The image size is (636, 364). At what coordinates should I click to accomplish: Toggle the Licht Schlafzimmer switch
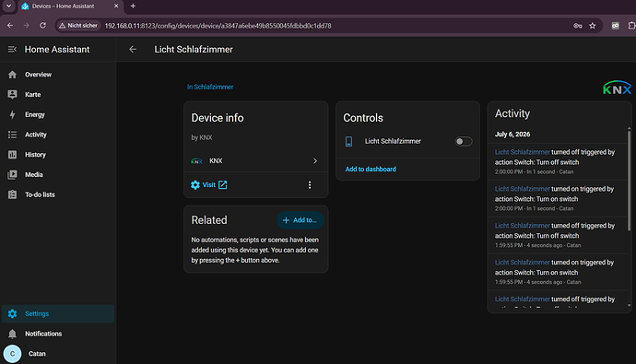pyautogui.click(x=464, y=142)
